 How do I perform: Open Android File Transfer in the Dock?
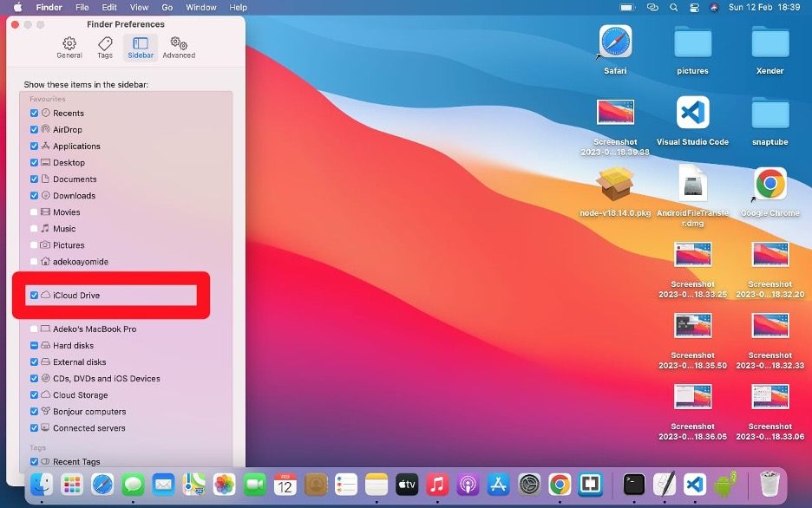[725, 485]
